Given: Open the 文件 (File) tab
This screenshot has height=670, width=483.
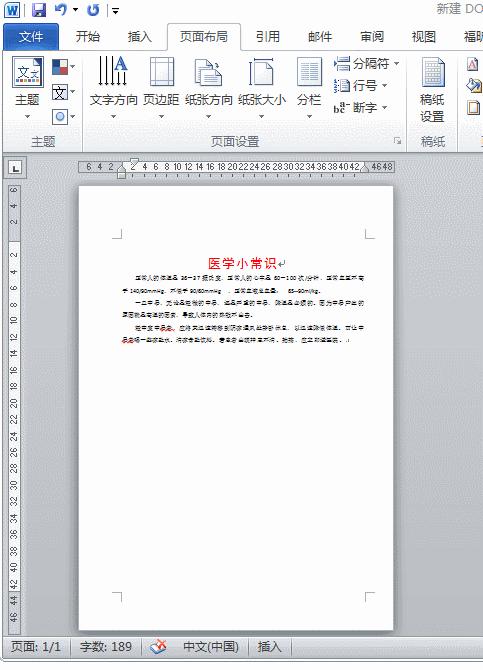Looking at the screenshot, I should coord(31,37).
